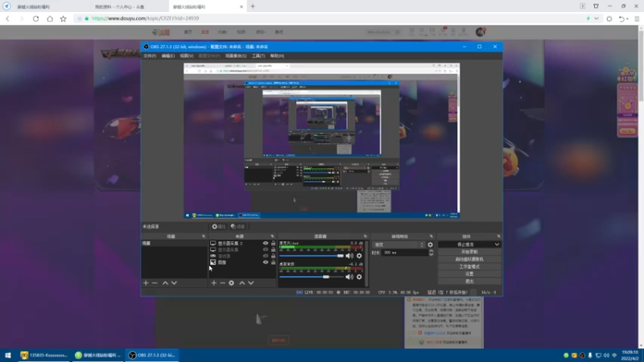Switch to OBS 27.1.3 taskbar item
This screenshot has height=362, width=644.
click(151, 355)
